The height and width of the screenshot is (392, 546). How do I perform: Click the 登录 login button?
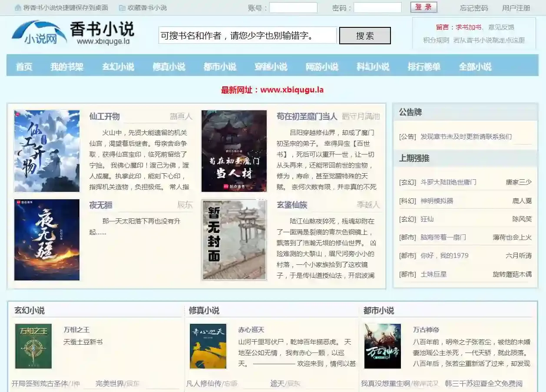pyautogui.click(x=424, y=7)
